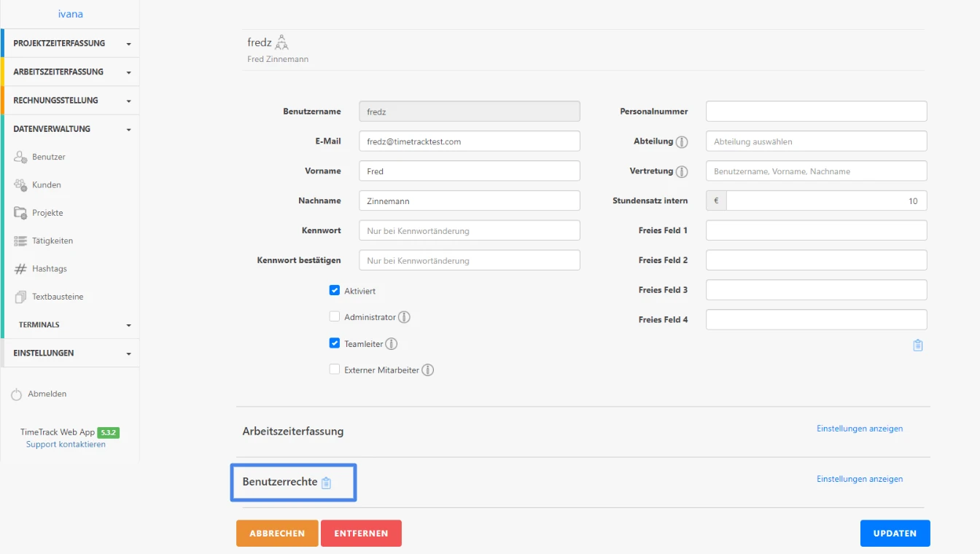Viewport: 980px width, 554px height.
Task: Click into the Personalnummer field
Action: tap(816, 112)
